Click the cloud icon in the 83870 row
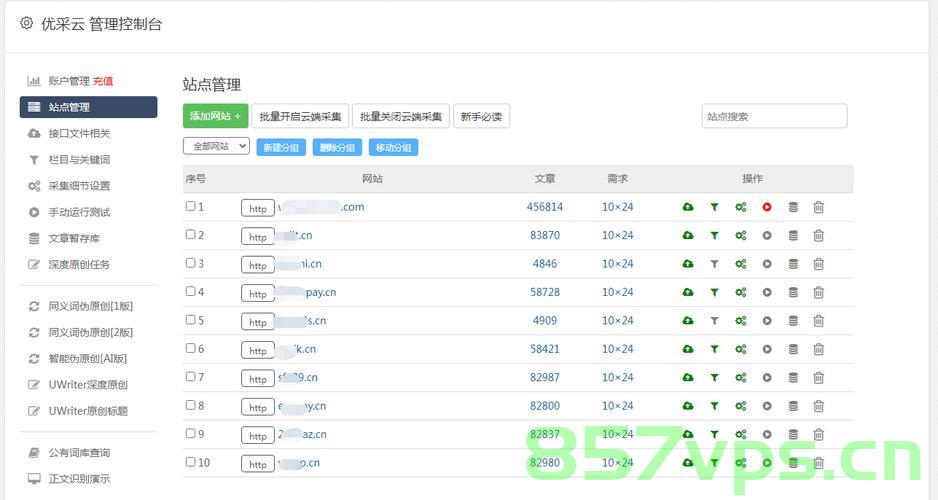This screenshot has width=938, height=500. coord(688,235)
